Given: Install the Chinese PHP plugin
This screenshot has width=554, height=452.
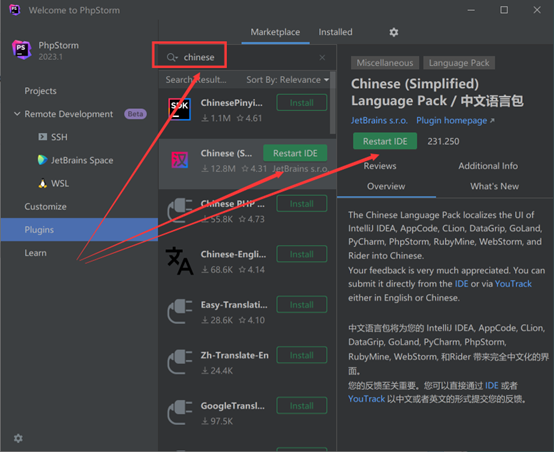Looking at the screenshot, I should (x=302, y=204).
